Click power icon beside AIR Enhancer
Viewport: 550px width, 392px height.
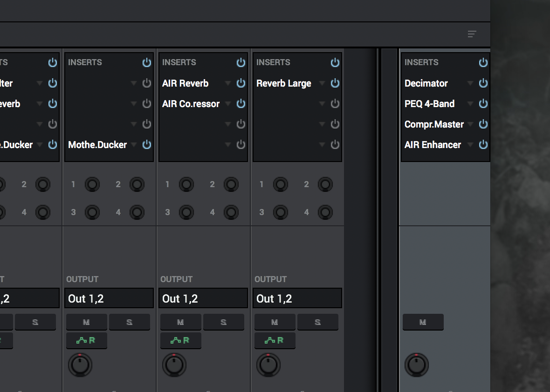483,145
